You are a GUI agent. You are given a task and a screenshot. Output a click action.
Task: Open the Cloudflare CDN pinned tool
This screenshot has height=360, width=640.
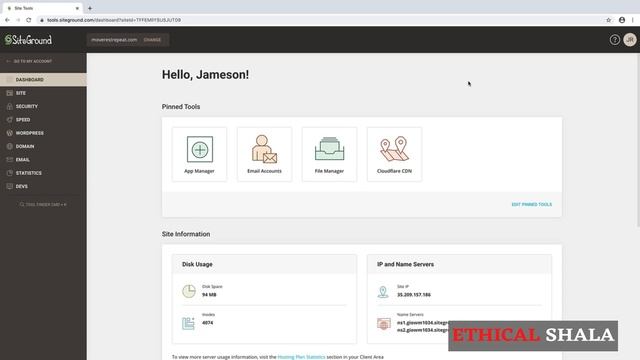coord(394,154)
